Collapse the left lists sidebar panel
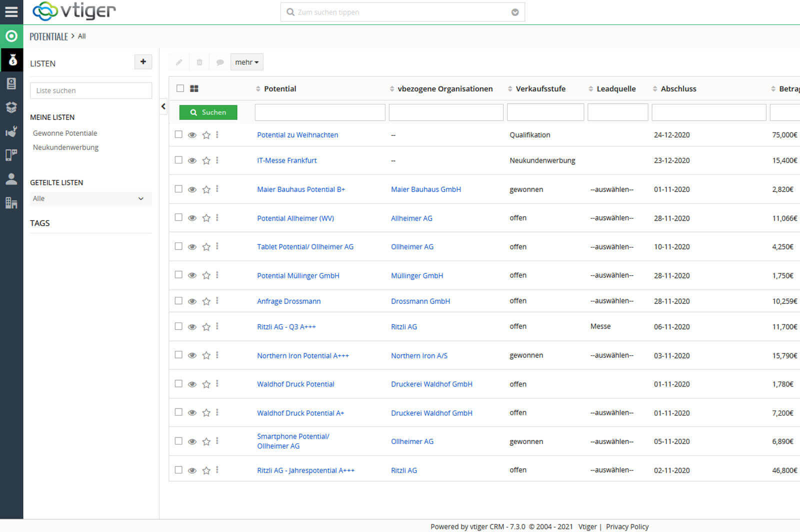800x532 pixels. click(x=163, y=106)
